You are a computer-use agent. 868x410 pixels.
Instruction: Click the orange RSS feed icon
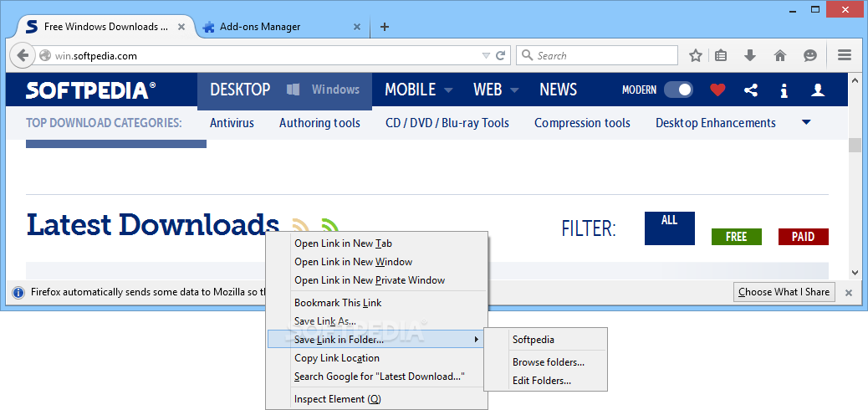(x=300, y=224)
